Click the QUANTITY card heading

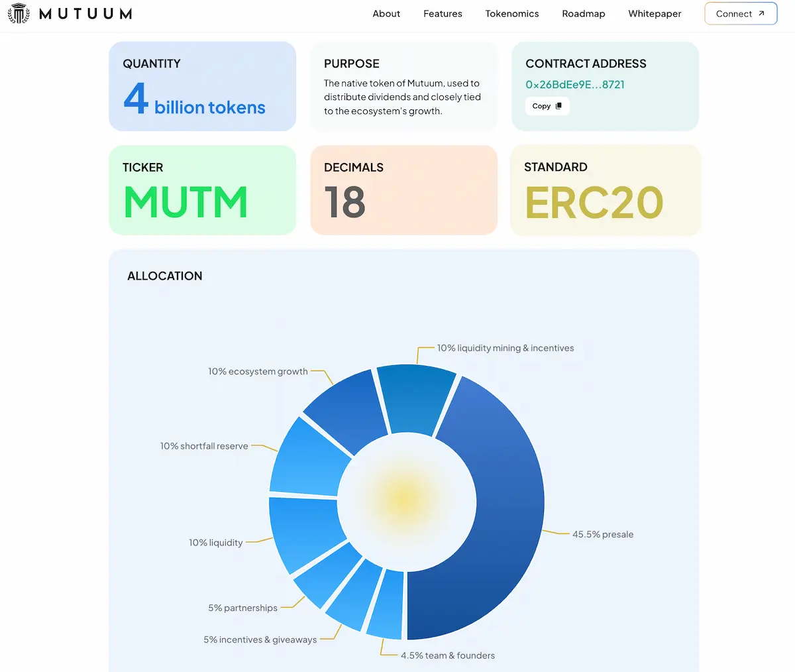(x=152, y=64)
